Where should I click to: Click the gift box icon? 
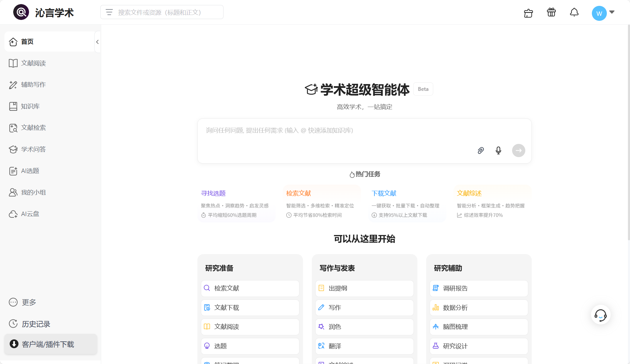click(x=551, y=13)
